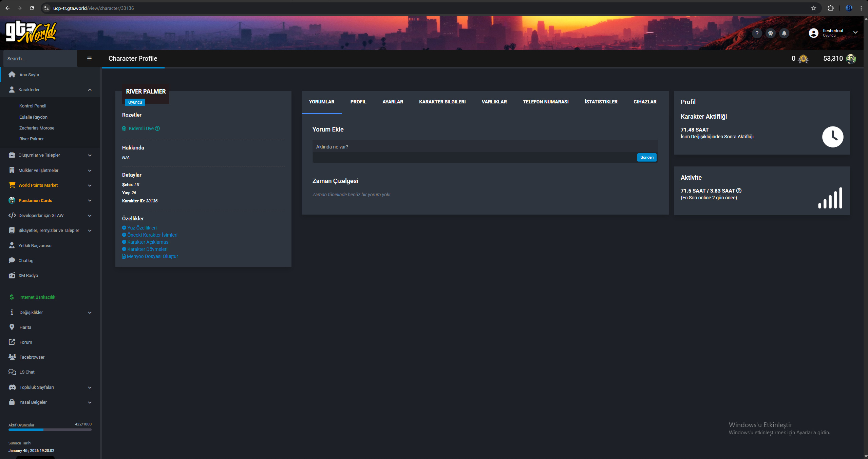The width and height of the screenshot is (868, 459).
Task: Open the KARAKTER BILGILERI tab
Action: click(x=442, y=102)
